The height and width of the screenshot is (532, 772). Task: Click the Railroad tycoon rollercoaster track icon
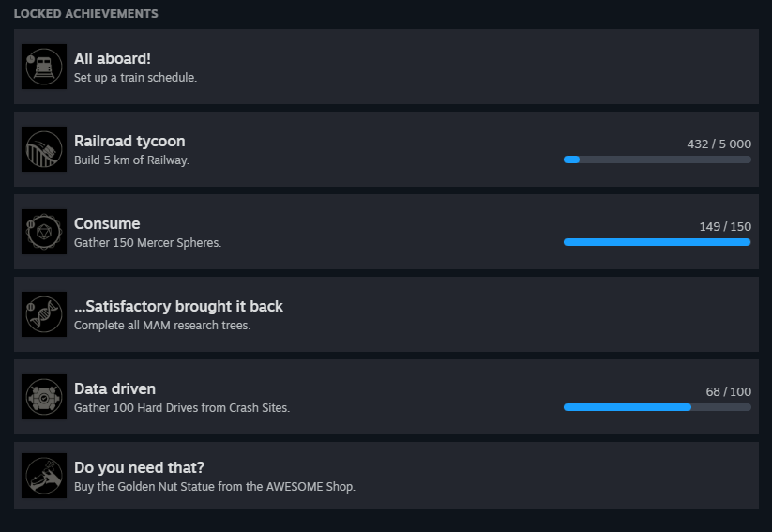44,149
